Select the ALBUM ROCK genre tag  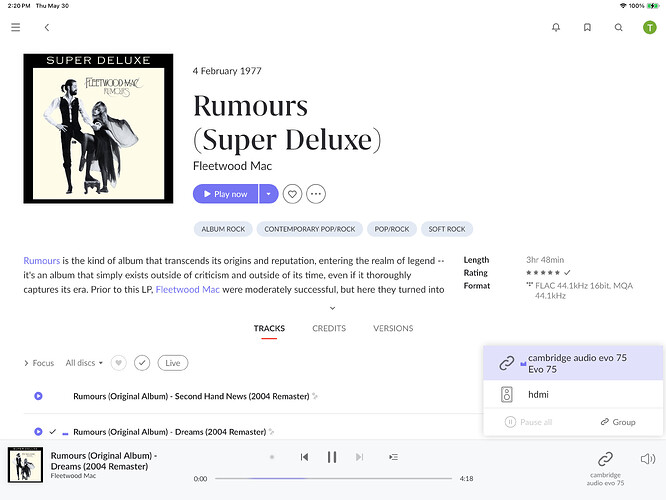tap(223, 229)
